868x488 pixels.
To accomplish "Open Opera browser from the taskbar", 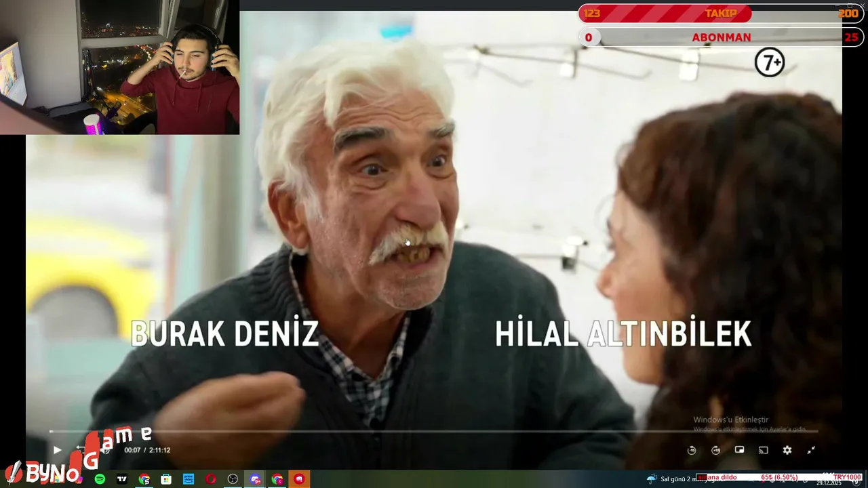I will tap(211, 479).
